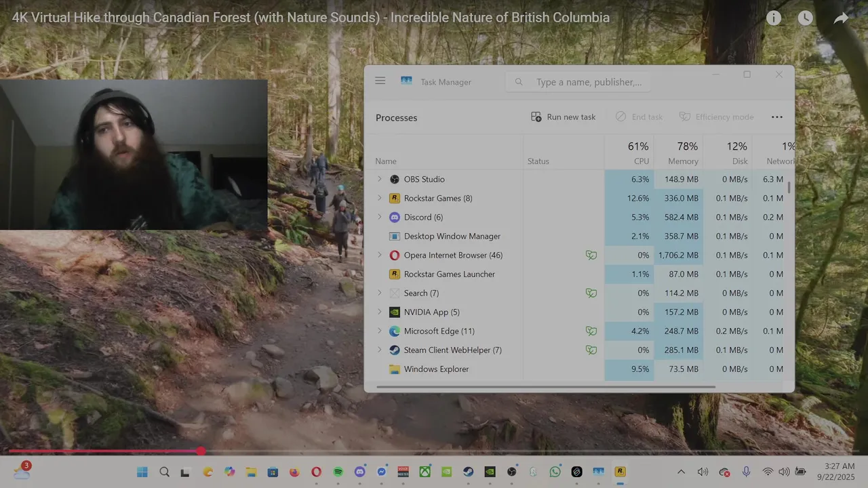Screen dimensions: 868x488
Task: Click the video title text link
Action: [x=311, y=18]
